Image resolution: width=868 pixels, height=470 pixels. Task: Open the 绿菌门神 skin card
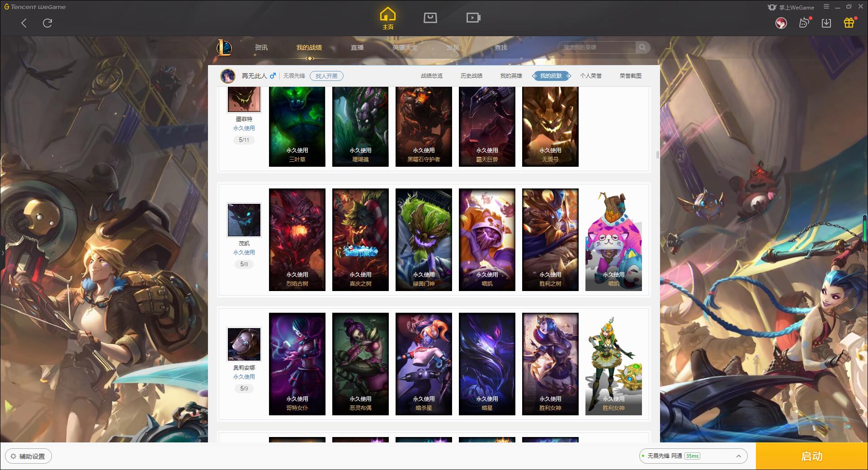tap(424, 240)
